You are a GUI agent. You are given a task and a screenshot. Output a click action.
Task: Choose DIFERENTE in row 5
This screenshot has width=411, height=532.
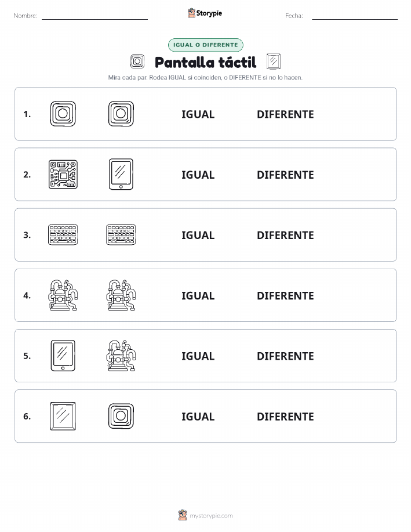(285, 356)
